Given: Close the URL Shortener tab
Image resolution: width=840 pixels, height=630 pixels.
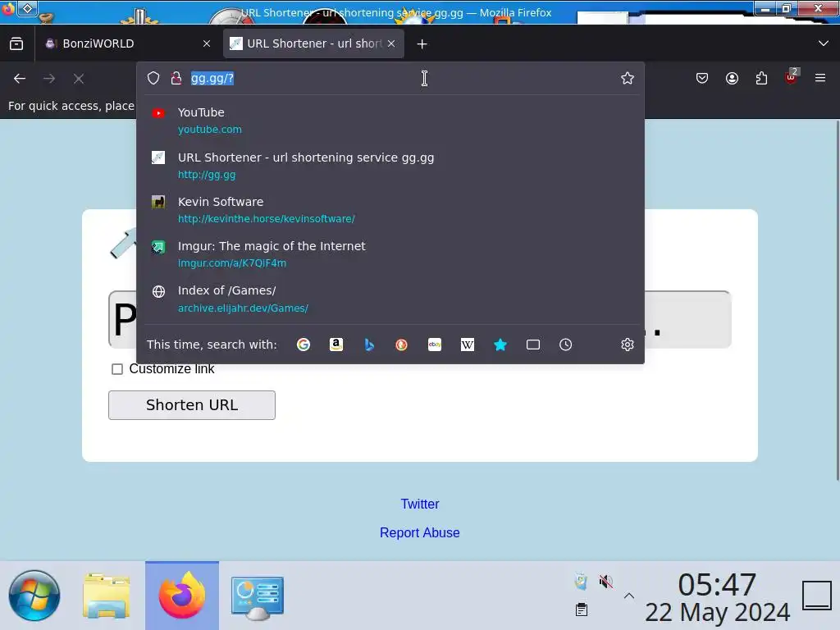Looking at the screenshot, I should 391,43.
